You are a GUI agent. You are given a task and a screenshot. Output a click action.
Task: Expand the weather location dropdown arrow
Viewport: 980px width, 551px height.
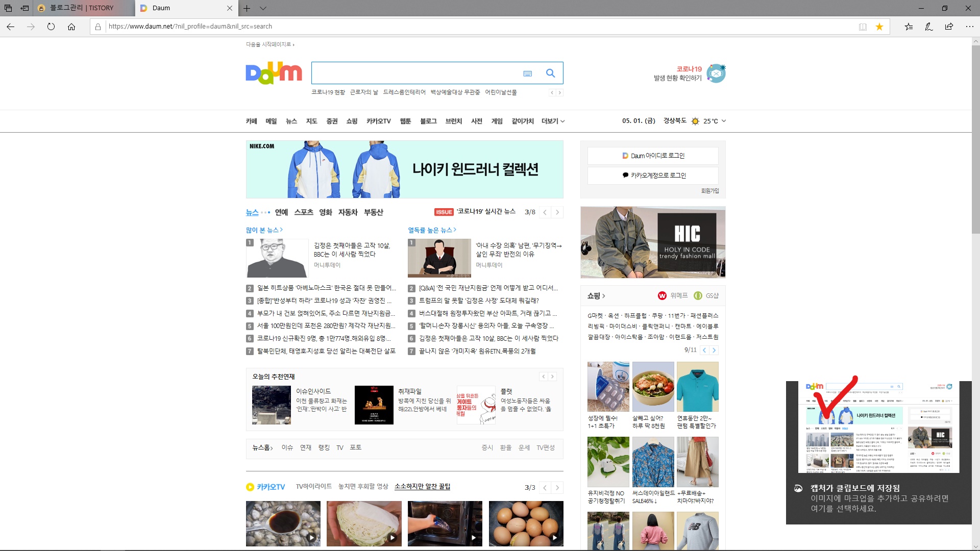click(724, 121)
